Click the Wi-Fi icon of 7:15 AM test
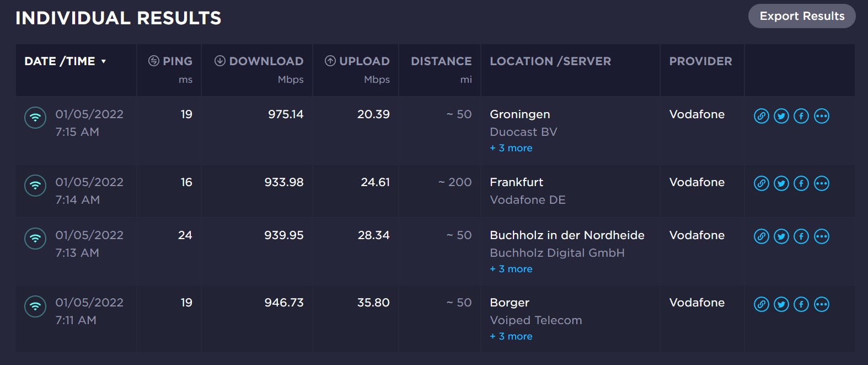868x365 pixels. [x=35, y=117]
